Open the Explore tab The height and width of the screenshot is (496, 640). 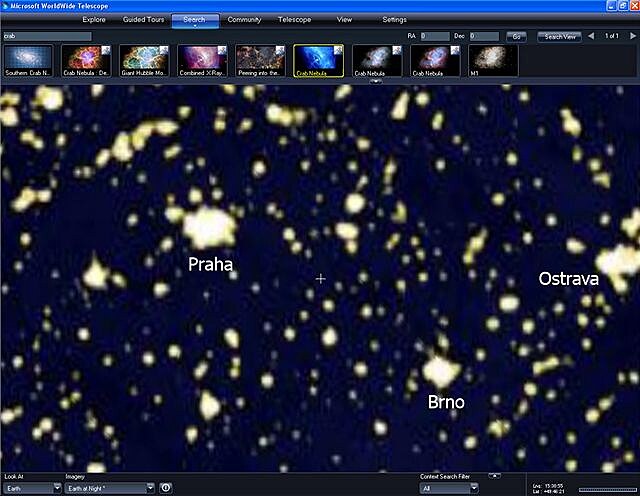point(94,20)
